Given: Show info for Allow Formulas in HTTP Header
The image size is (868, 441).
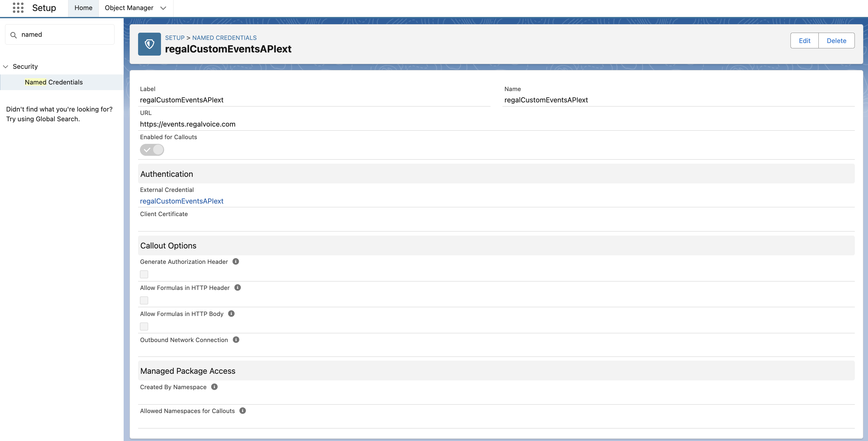Looking at the screenshot, I should click(x=238, y=287).
